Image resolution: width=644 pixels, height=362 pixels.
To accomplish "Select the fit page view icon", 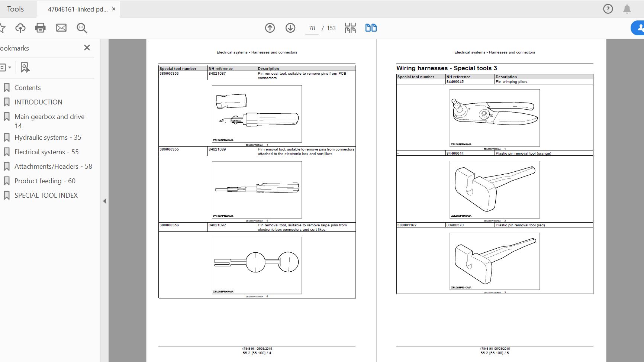I will [x=350, y=28].
